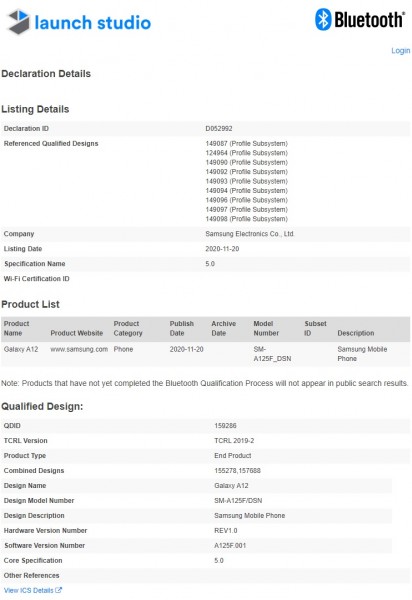Click the Product Name column header
This screenshot has width=412, height=600.
[x=16, y=328]
